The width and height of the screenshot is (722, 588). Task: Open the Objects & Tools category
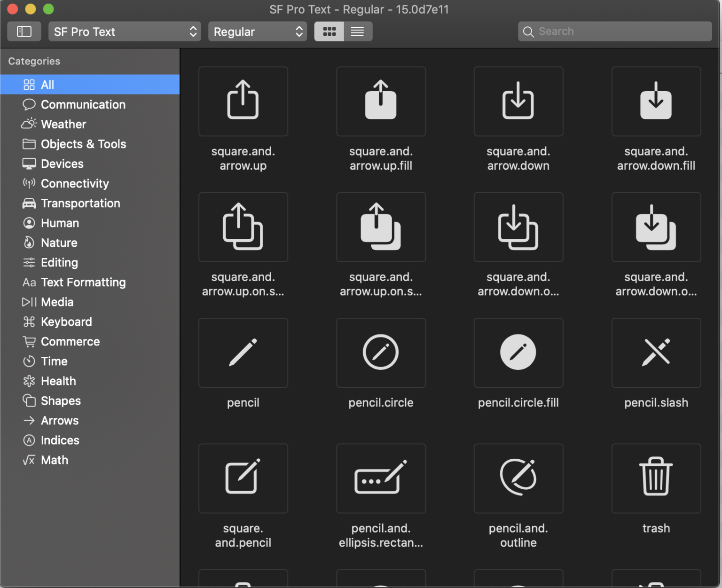pos(90,144)
